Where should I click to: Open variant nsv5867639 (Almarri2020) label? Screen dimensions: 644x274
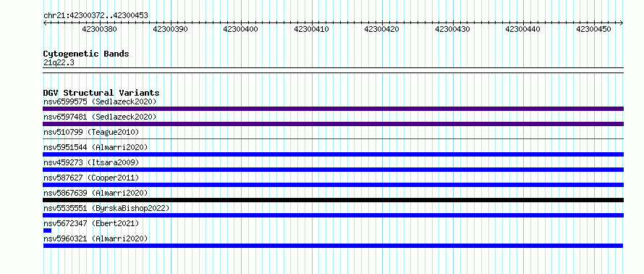click(96, 193)
